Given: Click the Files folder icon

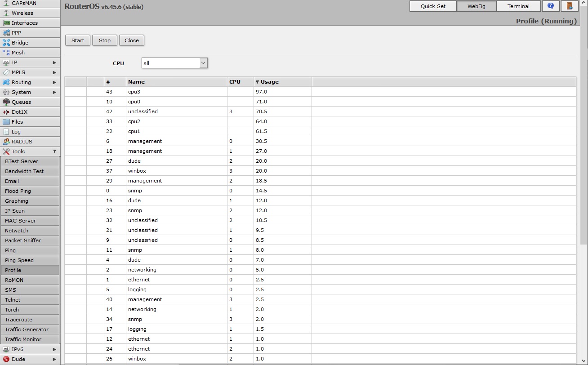Looking at the screenshot, I should tap(6, 122).
